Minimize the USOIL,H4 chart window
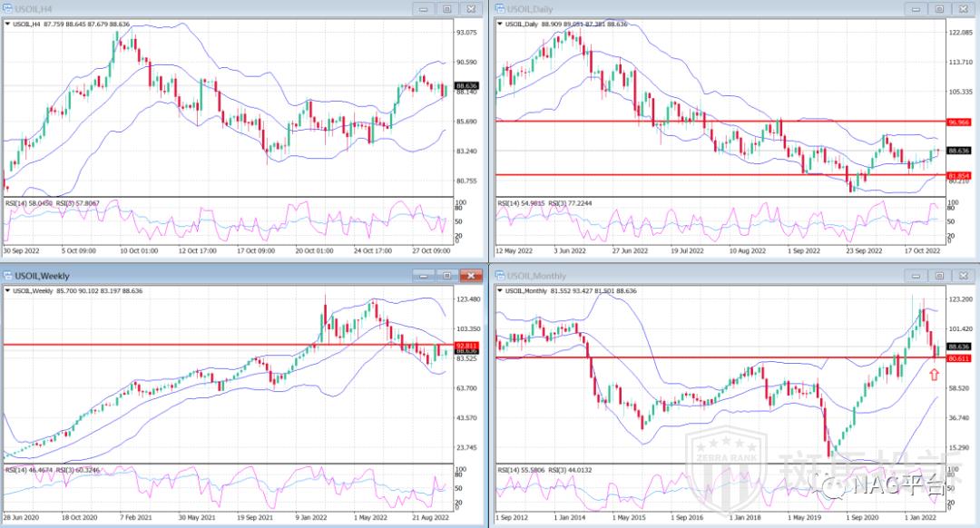980x528 pixels. [x=424, y=9]
